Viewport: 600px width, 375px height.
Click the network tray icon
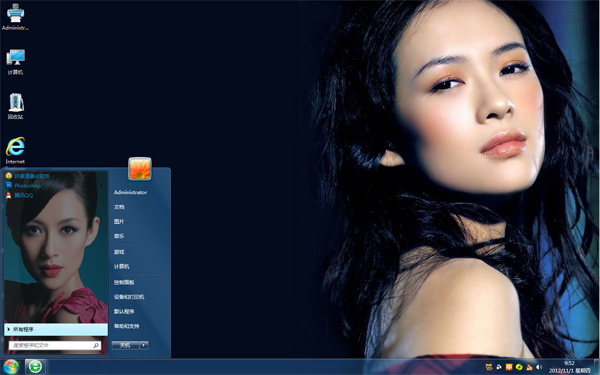coord(499,367)
